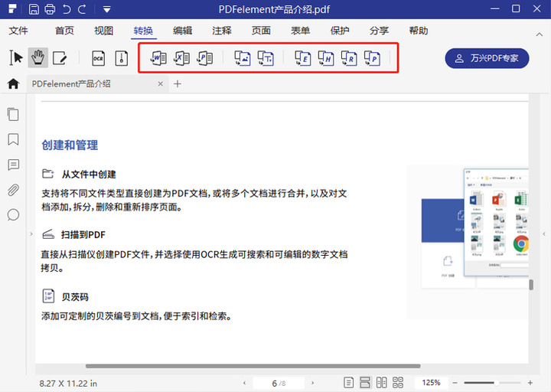The height and width of the screenshot is (392, 551).
Task: Switch to the 首页 tab
Action: point(64,31)
